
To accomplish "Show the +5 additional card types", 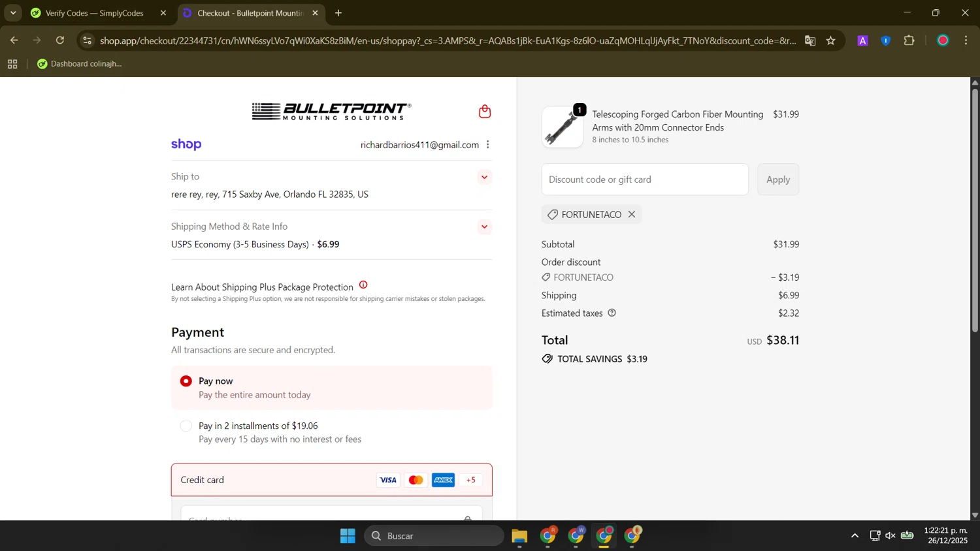I will tap(471, 480).
